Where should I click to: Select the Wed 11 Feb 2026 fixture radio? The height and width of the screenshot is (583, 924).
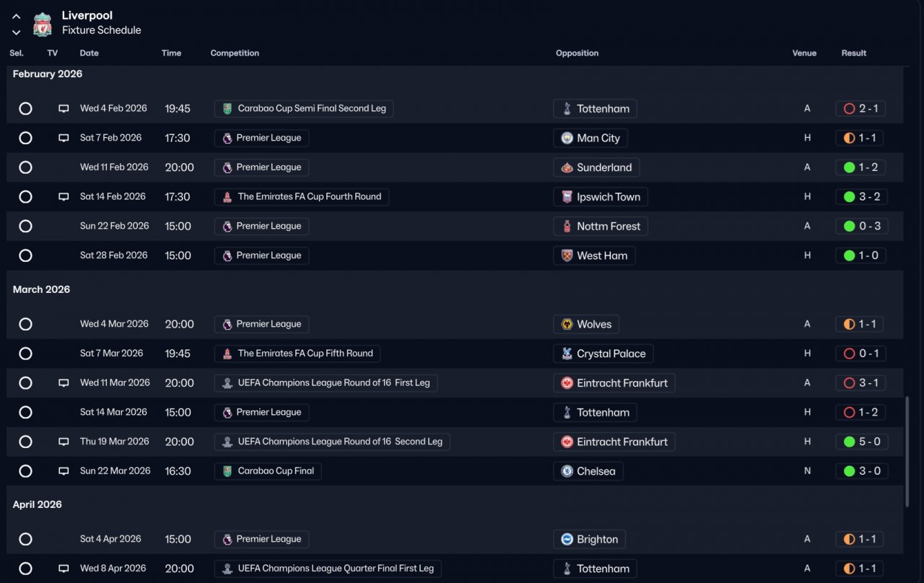coord(25,167)
